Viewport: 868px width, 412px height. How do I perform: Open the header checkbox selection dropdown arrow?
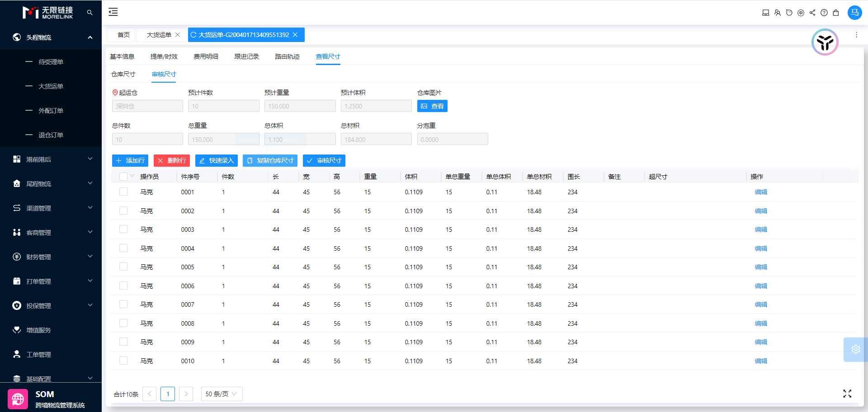[x=132, y=176]
